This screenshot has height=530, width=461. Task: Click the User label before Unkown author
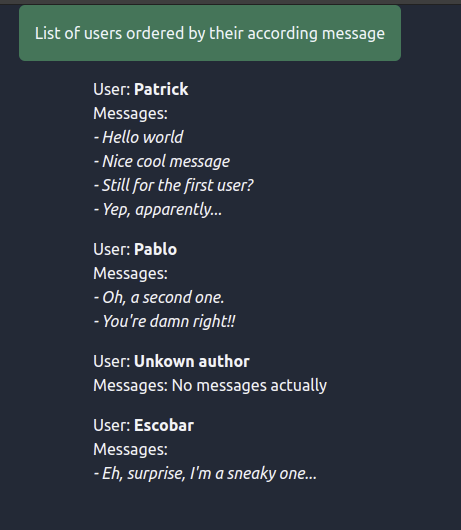click(x=112, y=361)
